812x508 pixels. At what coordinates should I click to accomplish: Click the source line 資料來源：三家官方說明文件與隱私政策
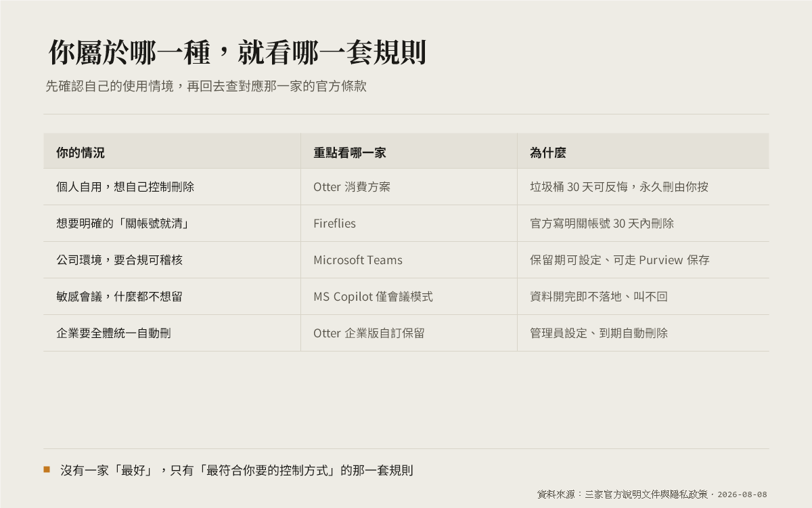point(623,494)
